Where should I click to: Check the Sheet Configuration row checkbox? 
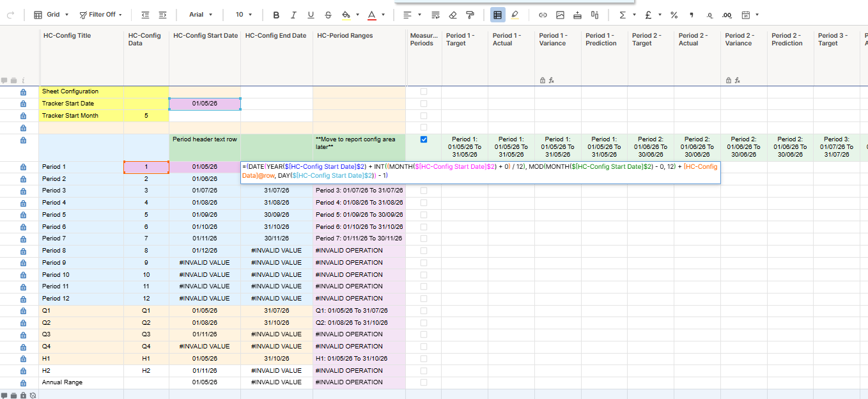tap(424, 91)
